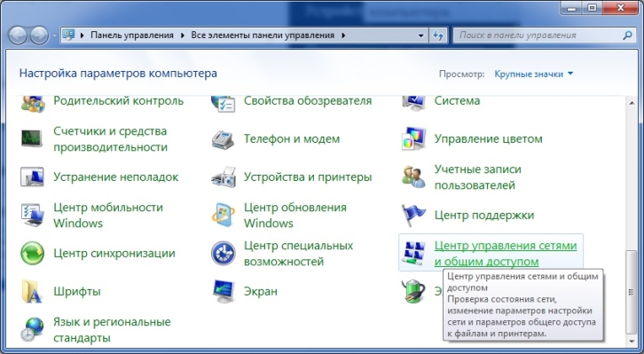Click the Счетчики и средства производительности icon

pyautogui.click(x=32, y=138)
